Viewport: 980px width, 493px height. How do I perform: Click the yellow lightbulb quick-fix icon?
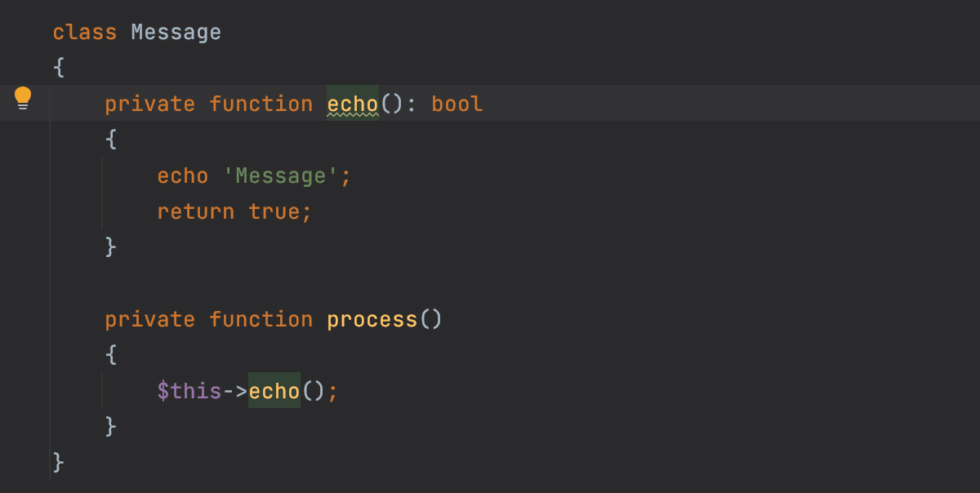23,99
